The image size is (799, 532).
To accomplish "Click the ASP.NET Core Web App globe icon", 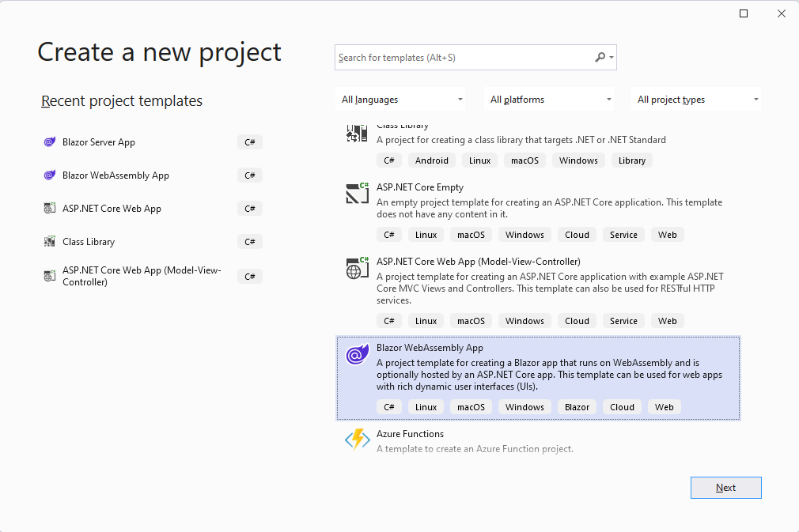I will [x=50, y=209].
